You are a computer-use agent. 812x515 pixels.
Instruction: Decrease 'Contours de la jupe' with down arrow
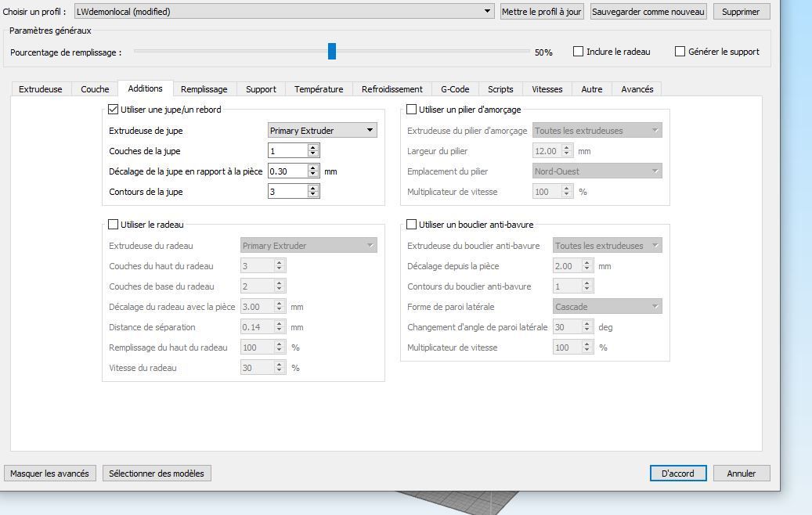coord(312,195)
